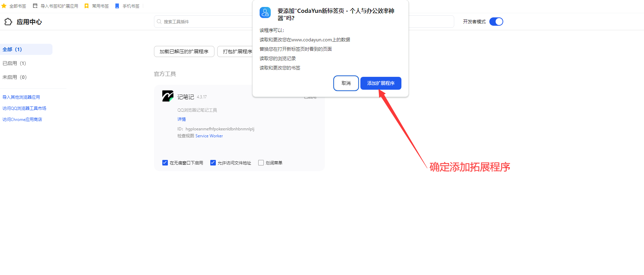Click the star icon beside 全部书签

[x=4, y=6]
